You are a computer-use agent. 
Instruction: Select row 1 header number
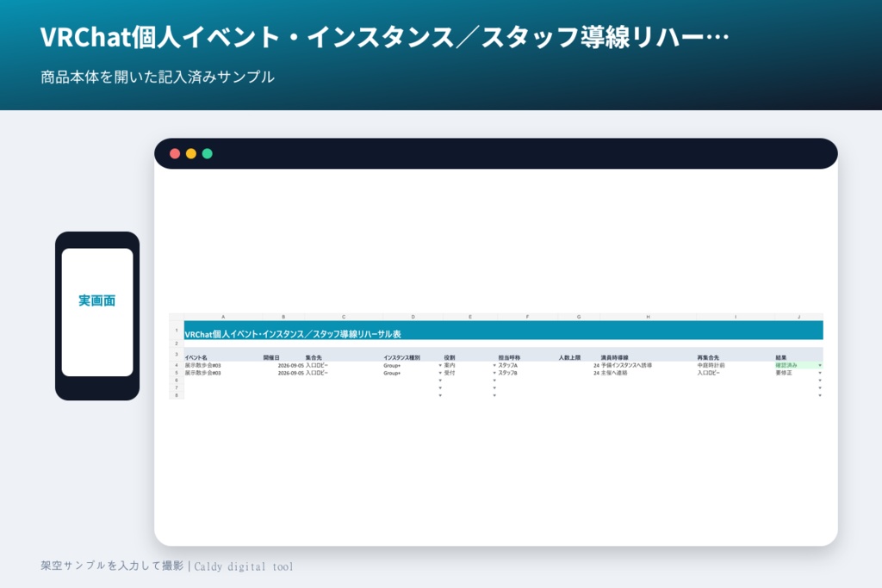[177, 331]
